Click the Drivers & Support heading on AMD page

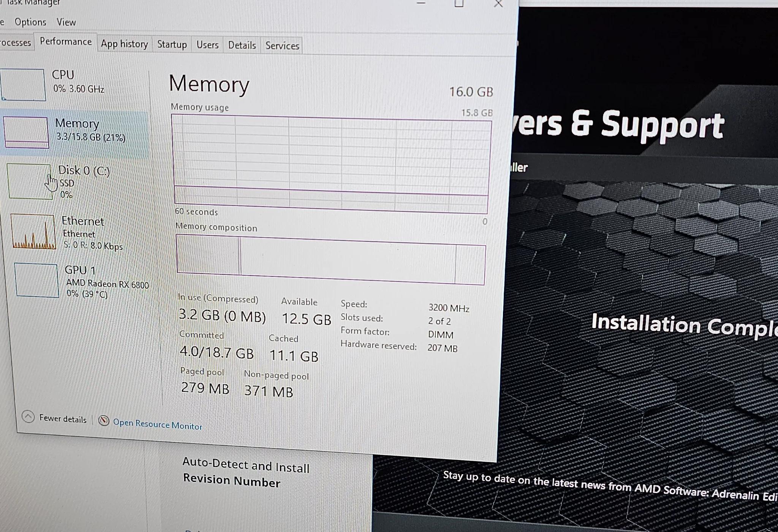click(618, 125)
